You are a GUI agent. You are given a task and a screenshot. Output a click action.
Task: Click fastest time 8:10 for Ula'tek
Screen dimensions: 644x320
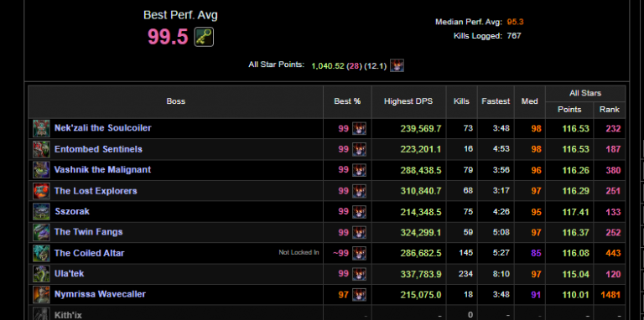click(501, 274)
